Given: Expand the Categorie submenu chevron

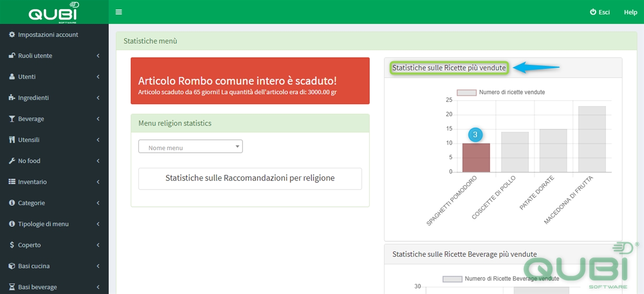Looking at the screenshot, I should point(98,203).
